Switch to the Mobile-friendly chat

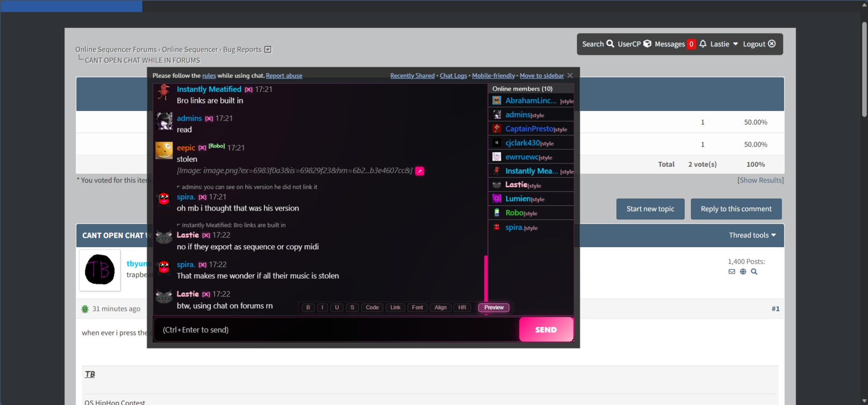[x=493, y=76]
